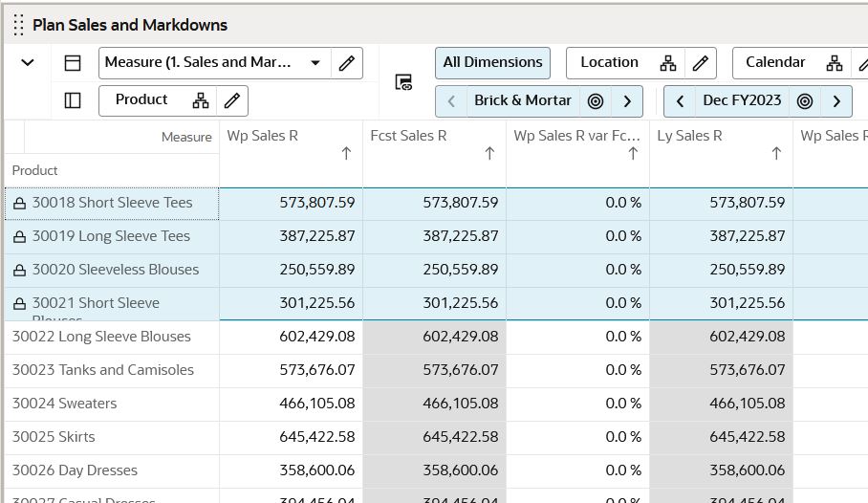Click the Measure axis label
This screenshot has width=868, height=503.
point(186,138)
